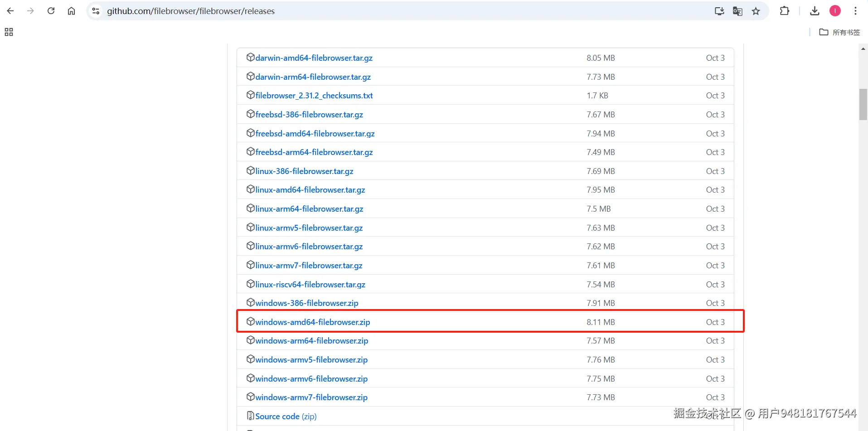Viewport: 868px width, 431px height.
Task: Click package icon beside windows-amd64-filebrowser.zip
Action: 250,321
